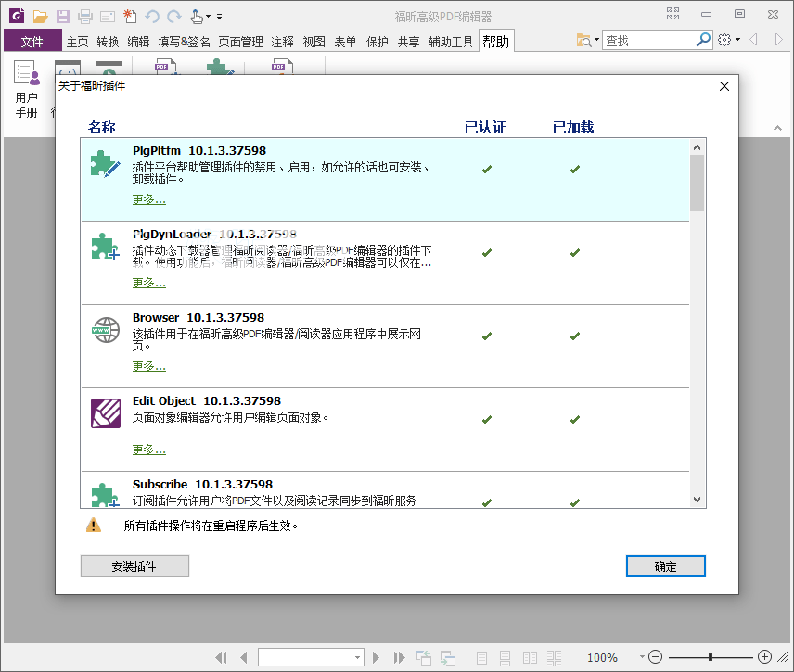Click the zoom out minus icon
The width and height of the screenshot is (794, 672).
pyautogui.click(x=656, y=657)
